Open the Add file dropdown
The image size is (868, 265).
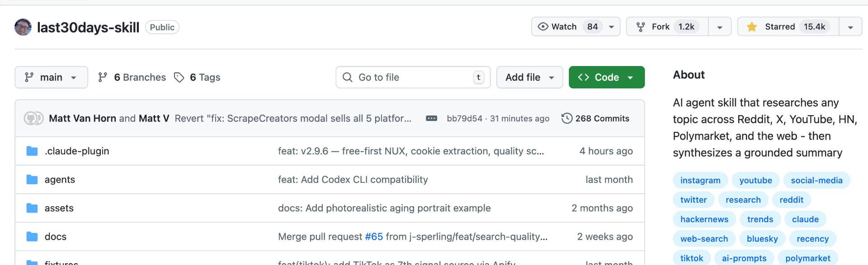(529, 77)
